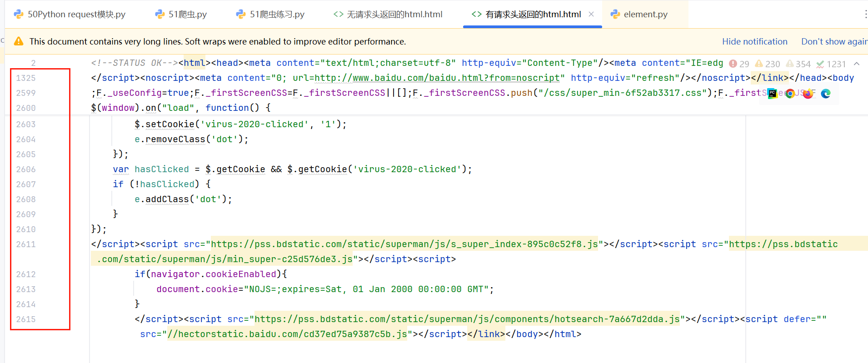
Task: Click the navigator.cookieEnabled condition
Action: [x=214, y=274]
